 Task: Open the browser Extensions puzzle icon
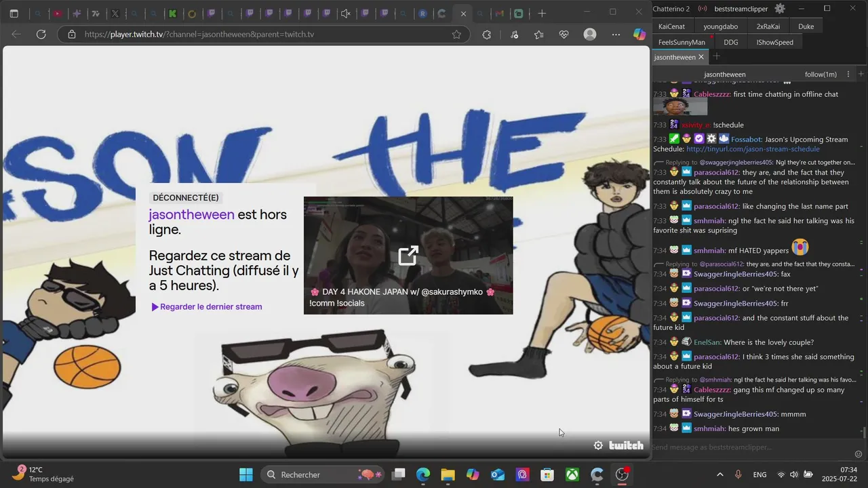(486, 34)
